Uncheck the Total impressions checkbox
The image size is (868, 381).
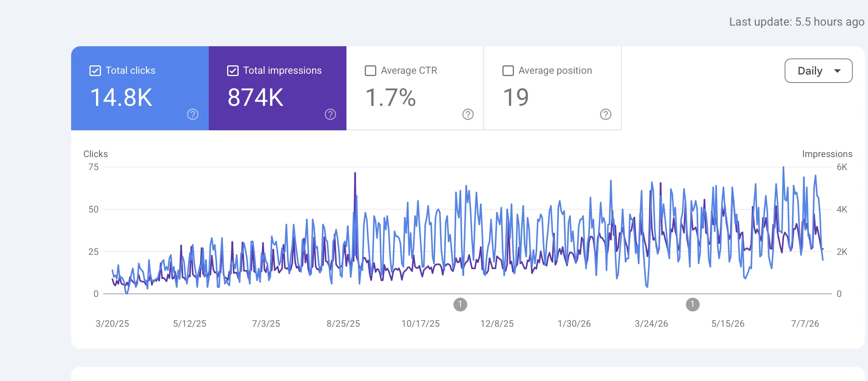tap(233, 71)
